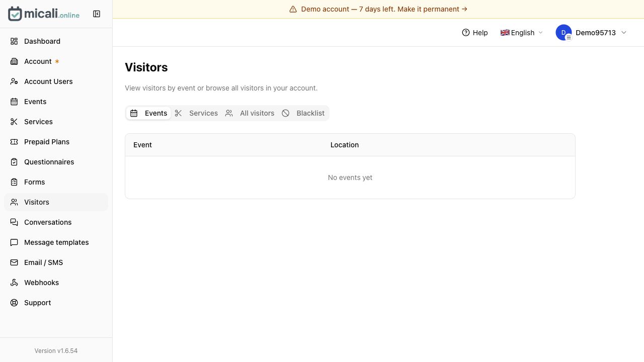Expand the Demo95713 account menu chevron

point(624,33)
